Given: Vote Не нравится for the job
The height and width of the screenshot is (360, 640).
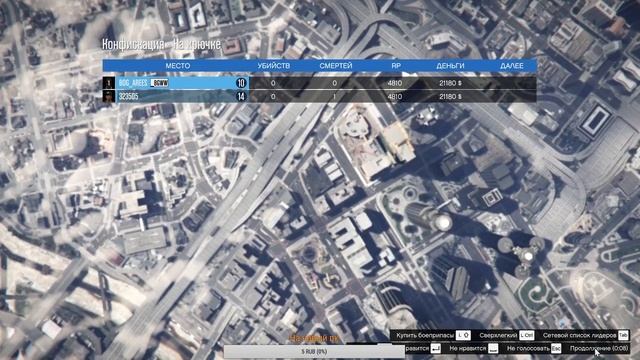Looking at the screenshot, I should pos(468,349).
